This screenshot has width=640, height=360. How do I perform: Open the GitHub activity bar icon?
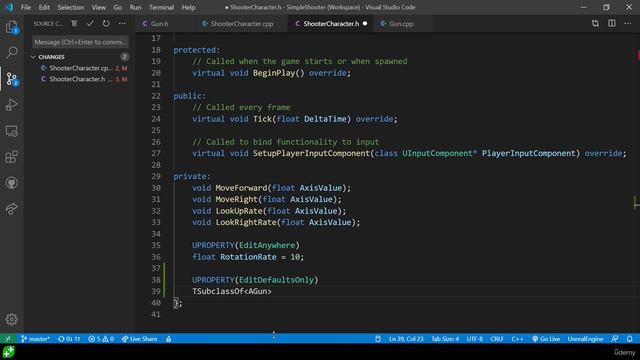(11, 183)
